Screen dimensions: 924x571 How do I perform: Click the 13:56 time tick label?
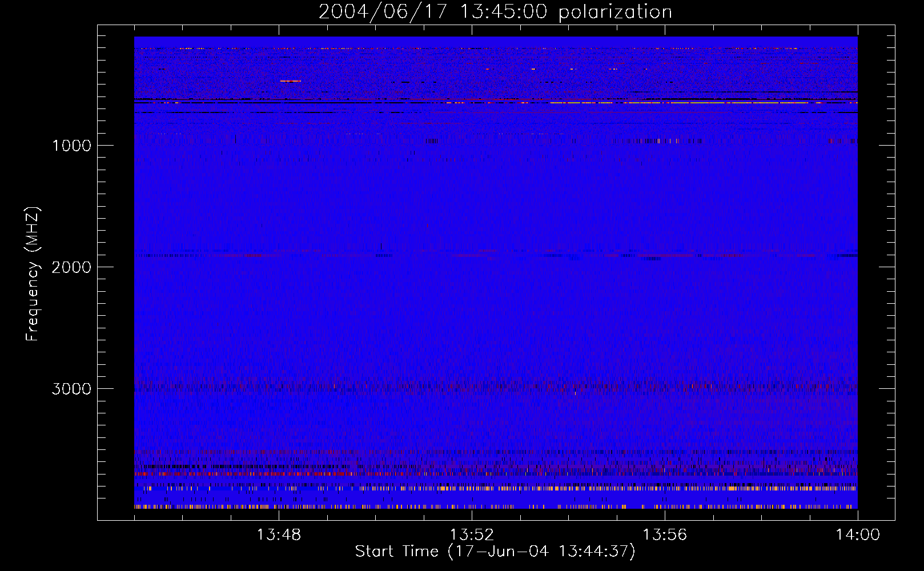665,535
